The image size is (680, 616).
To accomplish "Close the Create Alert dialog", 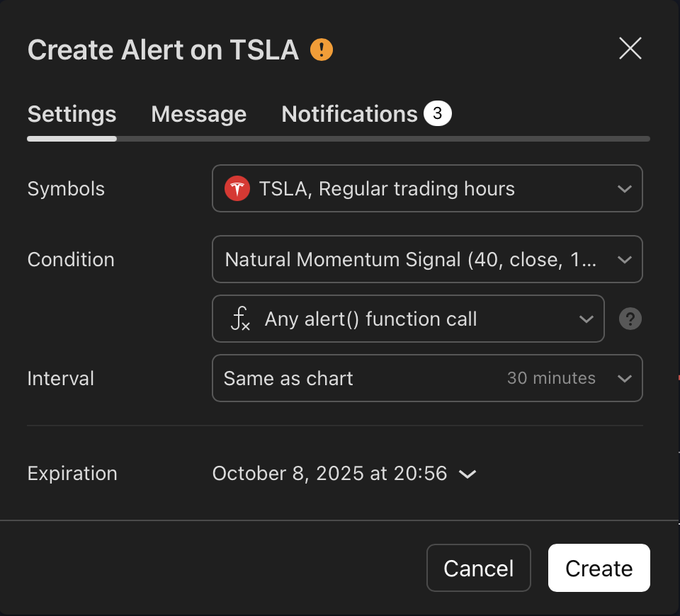I will pos(630,48).
